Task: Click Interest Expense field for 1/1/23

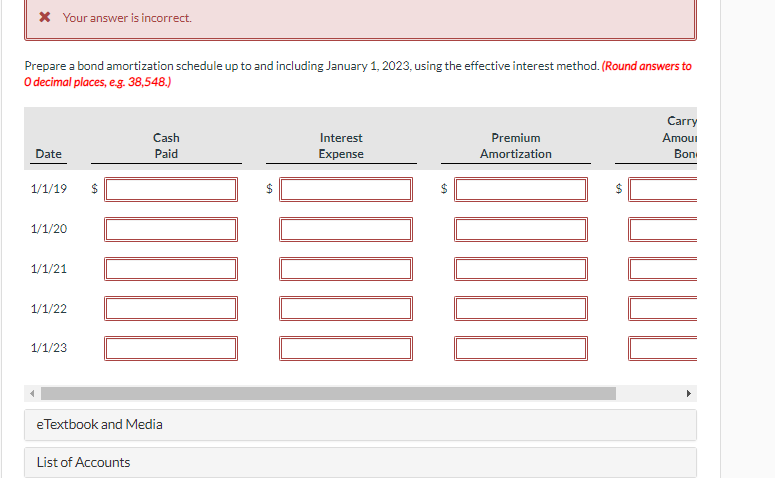Action: tap(345, 348)
